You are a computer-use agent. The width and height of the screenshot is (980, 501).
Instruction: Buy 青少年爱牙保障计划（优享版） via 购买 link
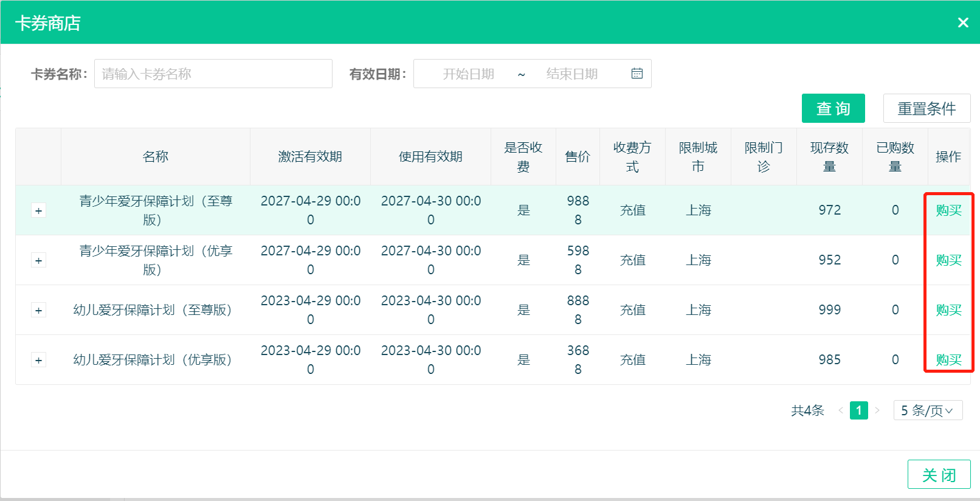point(948,260)
